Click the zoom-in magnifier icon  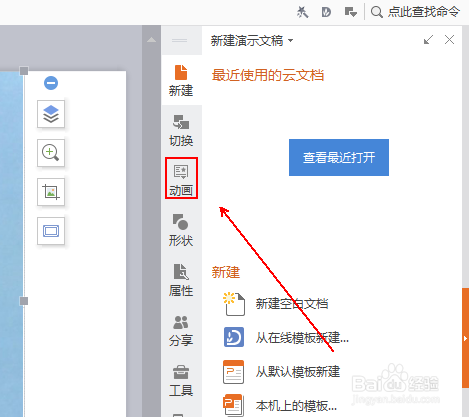51,153
